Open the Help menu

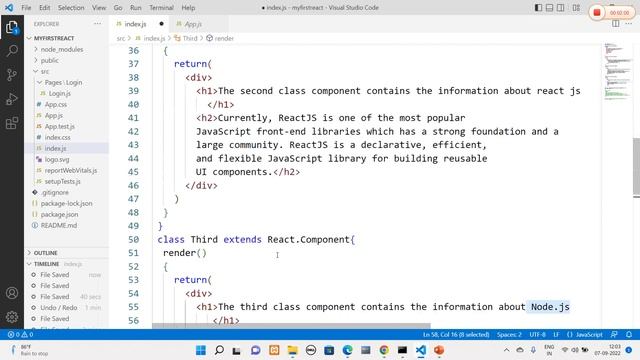point(188,7)
